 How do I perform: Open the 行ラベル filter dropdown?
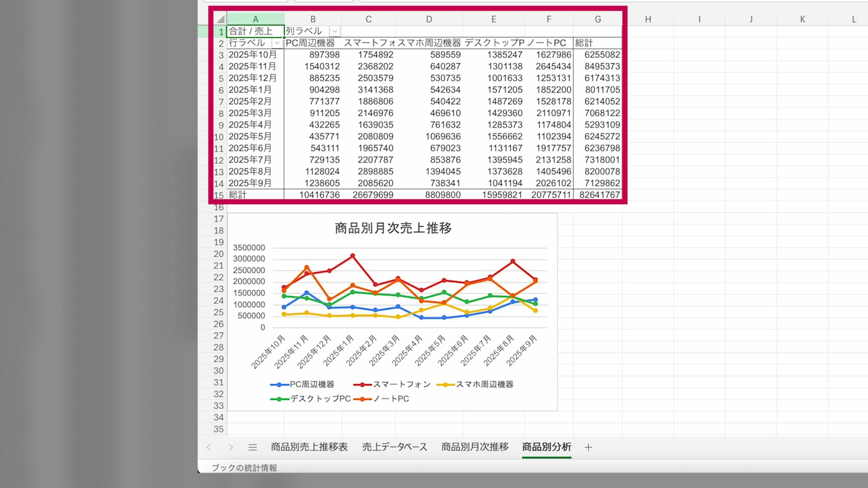click(x=277, y=43)
